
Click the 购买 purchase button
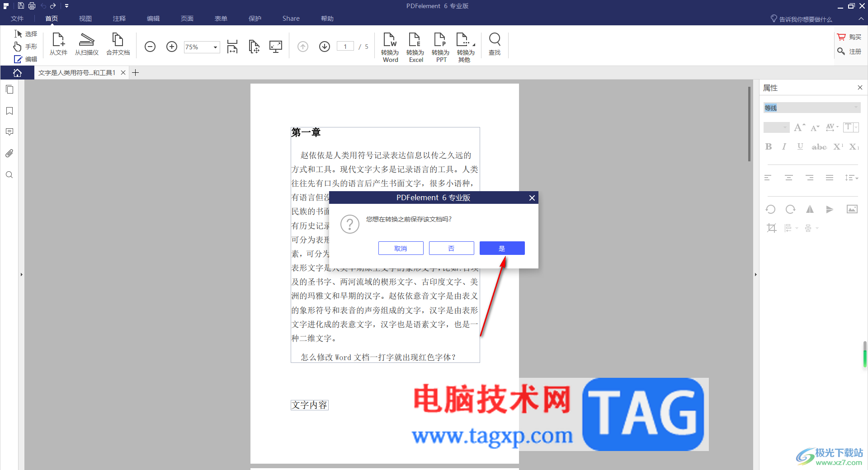849,37
